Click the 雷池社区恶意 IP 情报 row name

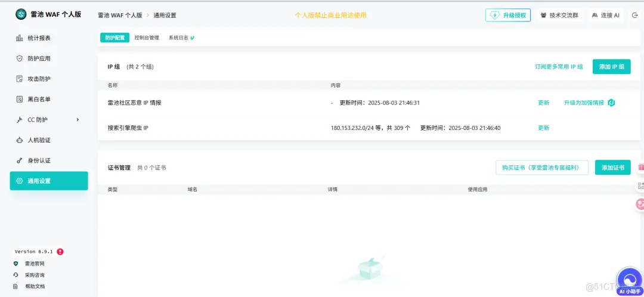[x=134, y=103]
